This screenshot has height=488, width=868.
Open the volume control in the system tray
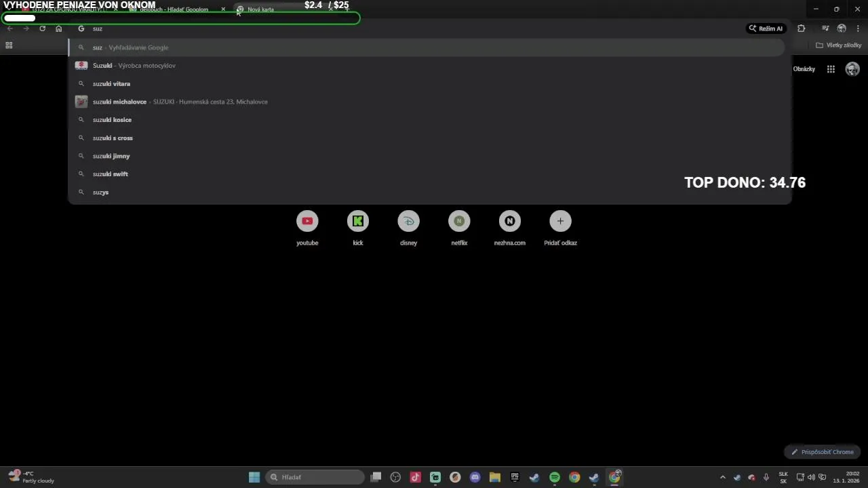[811, 477]
